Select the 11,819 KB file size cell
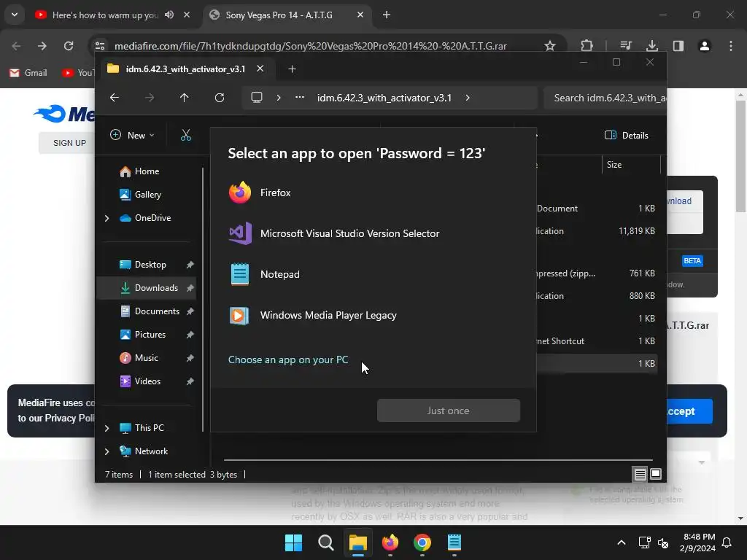The width and height of the screenshot is (747, 560). (x=636, y=231)
